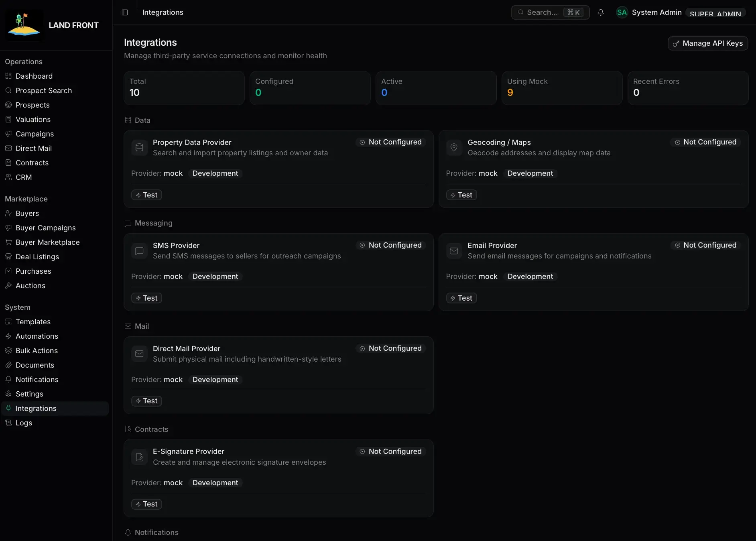Click the SA user avatar
756x541 pixels.
click(622, 12)
